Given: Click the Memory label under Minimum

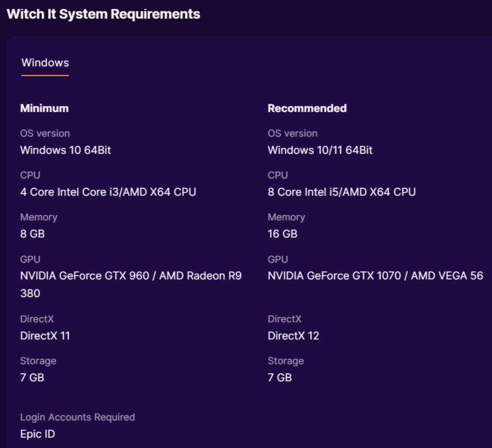Looking at the screenshot, I should click(x=39, y=217).
